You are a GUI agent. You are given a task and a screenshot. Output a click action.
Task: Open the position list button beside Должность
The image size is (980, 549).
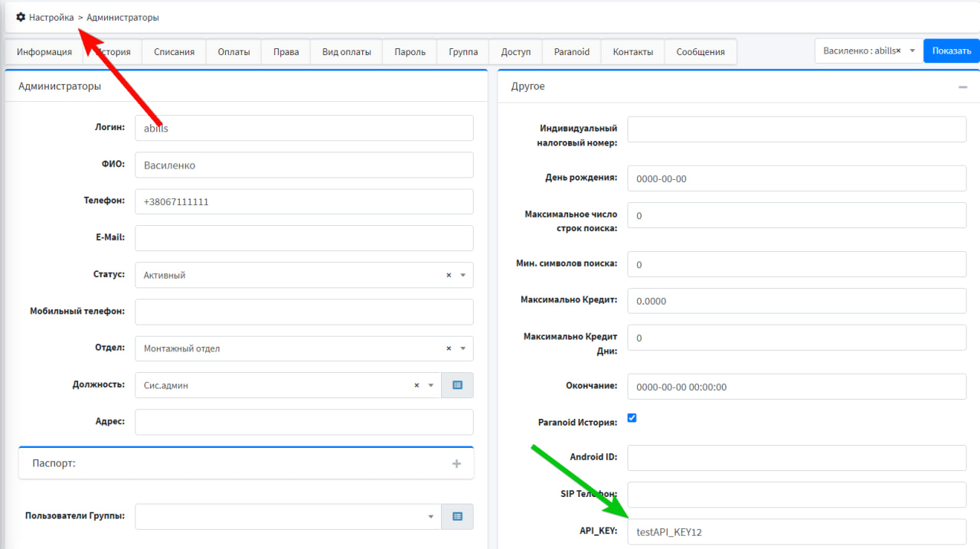click(457, 385)
